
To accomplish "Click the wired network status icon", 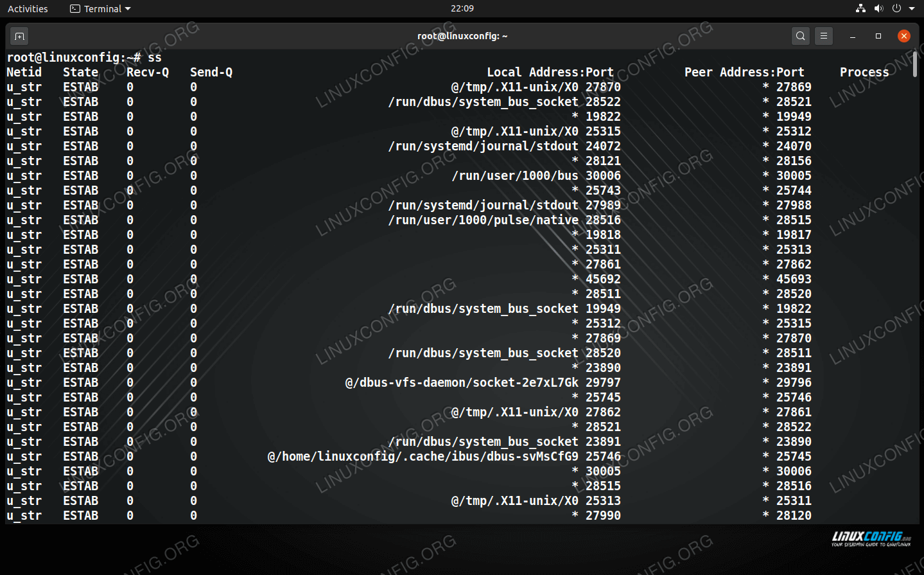I will pos(860,8).
